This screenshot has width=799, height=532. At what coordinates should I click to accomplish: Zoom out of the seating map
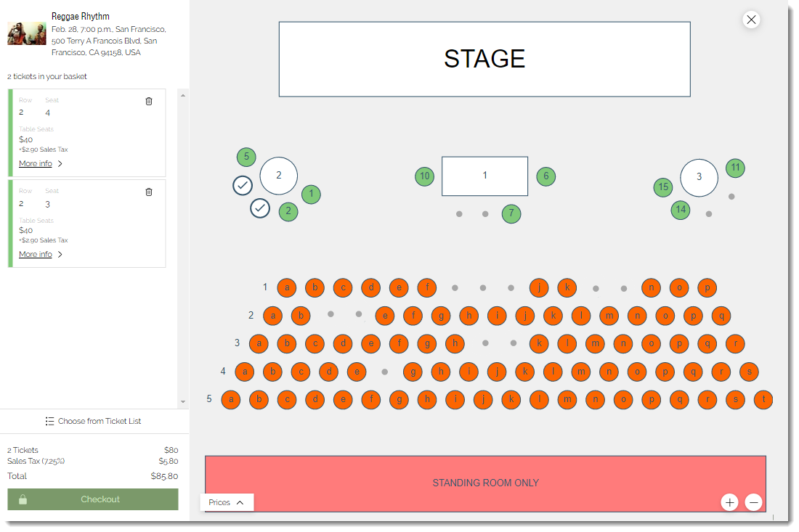[x=754, y=502]
